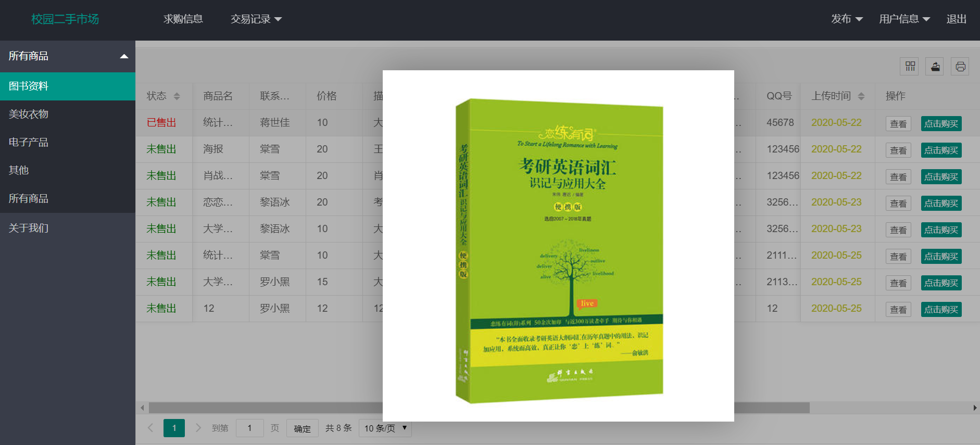Select 其他 in the sidebar

tap(68, 171)
